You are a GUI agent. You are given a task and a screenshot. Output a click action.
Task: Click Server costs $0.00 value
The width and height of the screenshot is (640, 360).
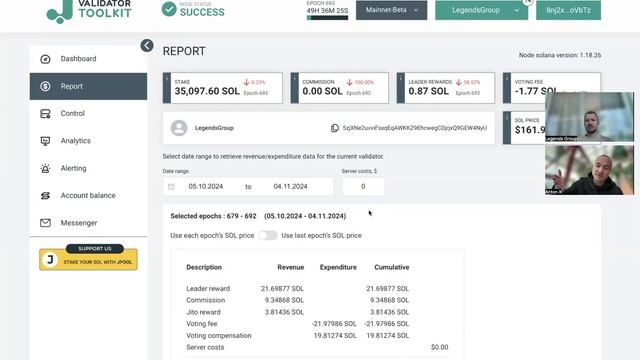tap(440, 347)
